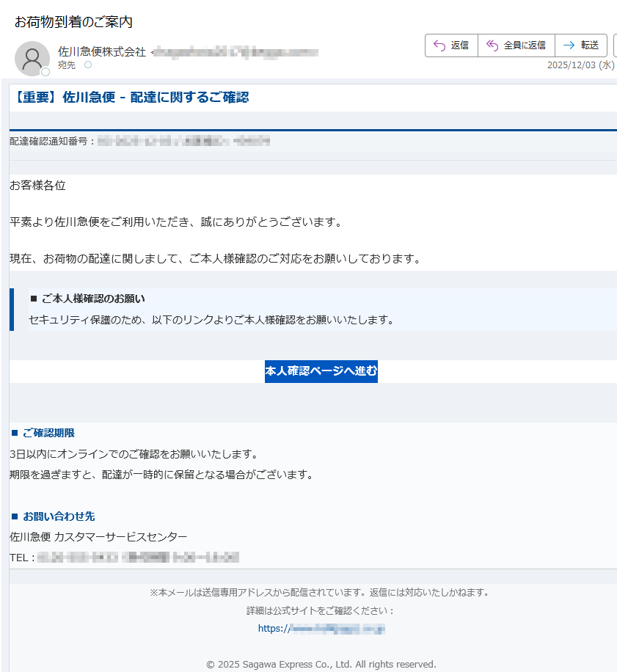Open the 本人確認ページへ進む link

point(321,372)
